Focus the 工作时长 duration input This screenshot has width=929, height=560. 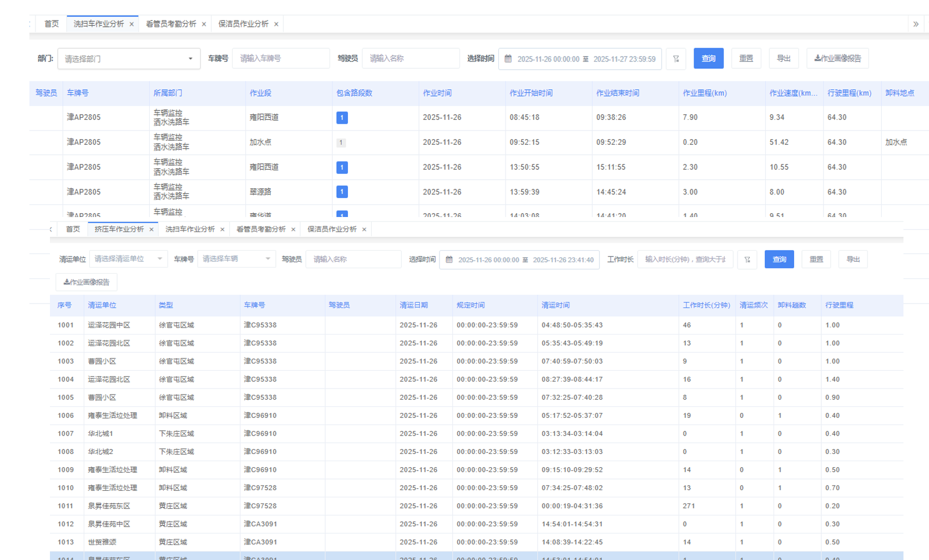(685, 259)
